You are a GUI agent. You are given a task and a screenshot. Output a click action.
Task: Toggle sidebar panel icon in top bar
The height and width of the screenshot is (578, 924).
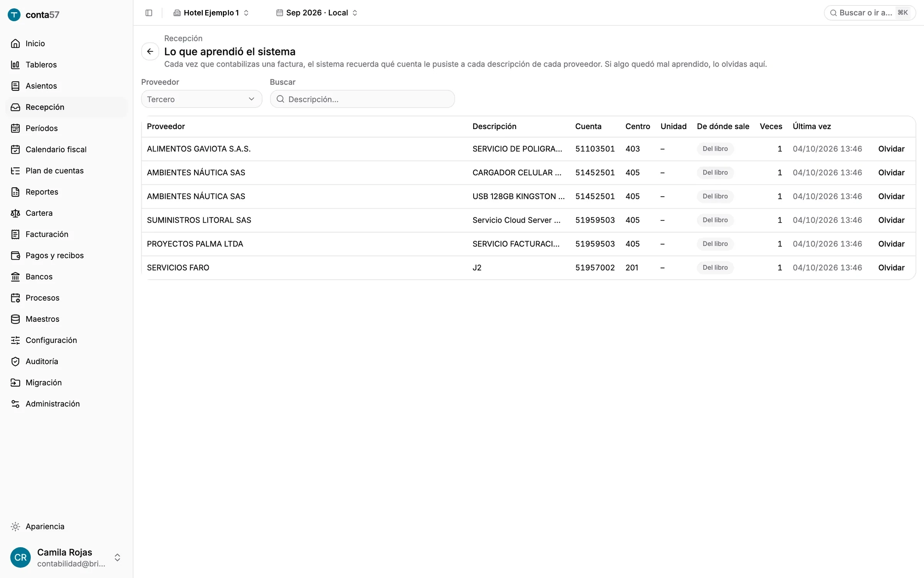(149, 13)
